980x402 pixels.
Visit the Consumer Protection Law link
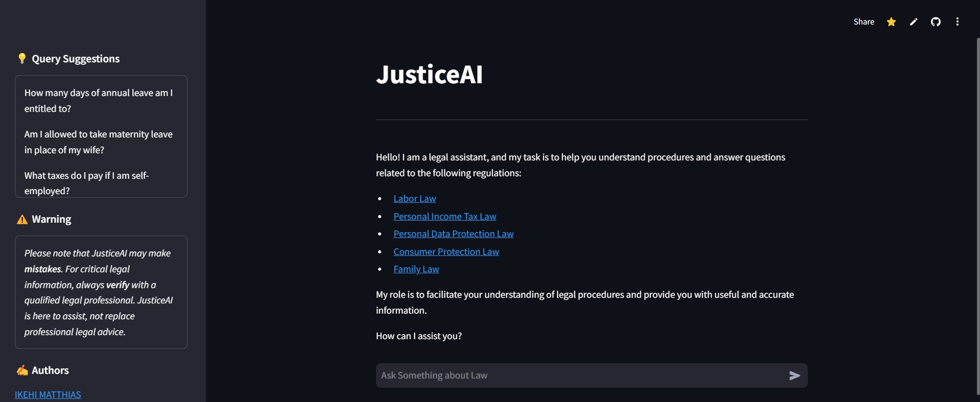pyautogui.click(x=446, y=252)
